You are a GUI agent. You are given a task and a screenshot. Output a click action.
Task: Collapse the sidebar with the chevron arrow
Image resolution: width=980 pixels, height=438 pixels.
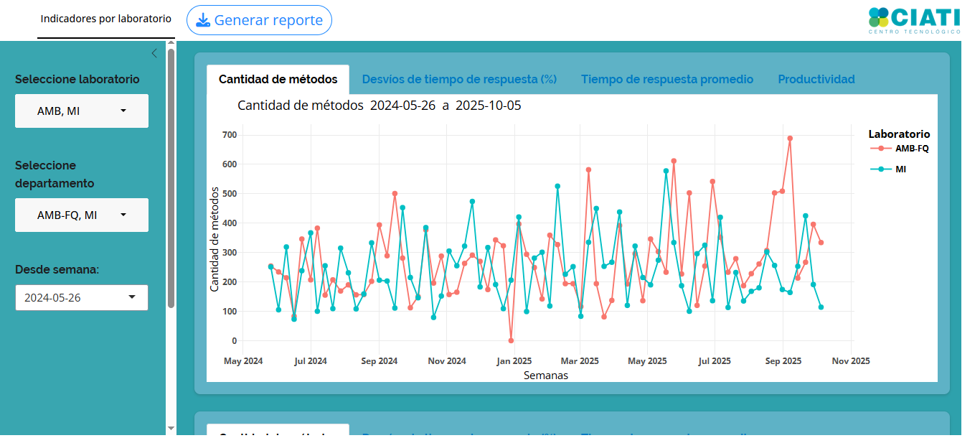tap(154, 53)
